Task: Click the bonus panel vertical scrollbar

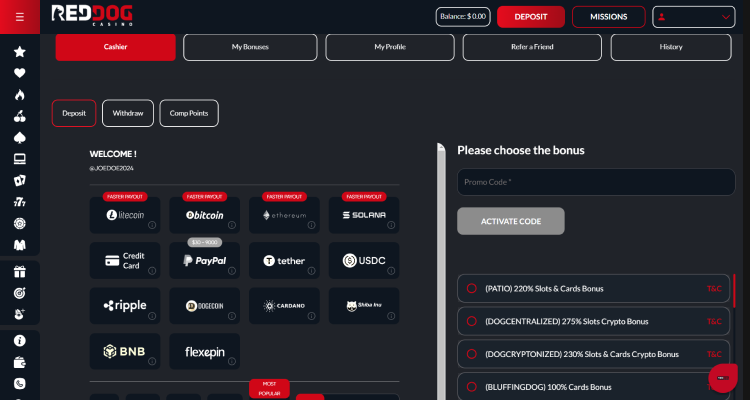Action: coord(441,271)
